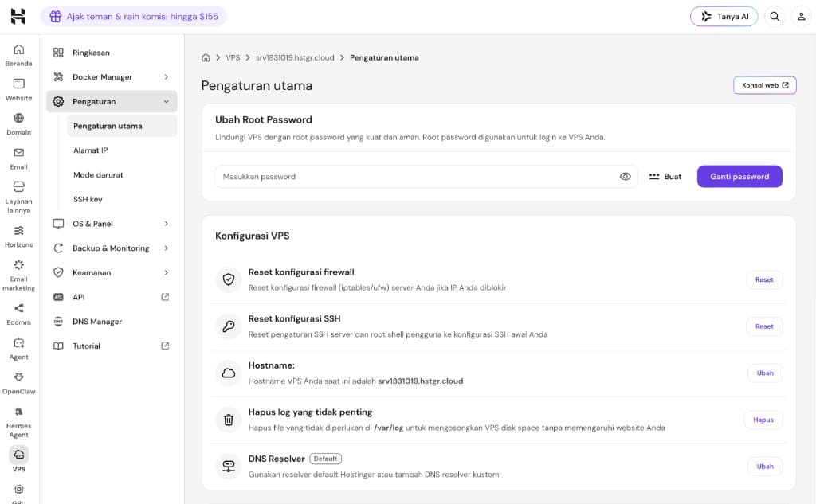Open the Website section icon
The width and height of the screenshot is (816, 504).
point(19,84)
